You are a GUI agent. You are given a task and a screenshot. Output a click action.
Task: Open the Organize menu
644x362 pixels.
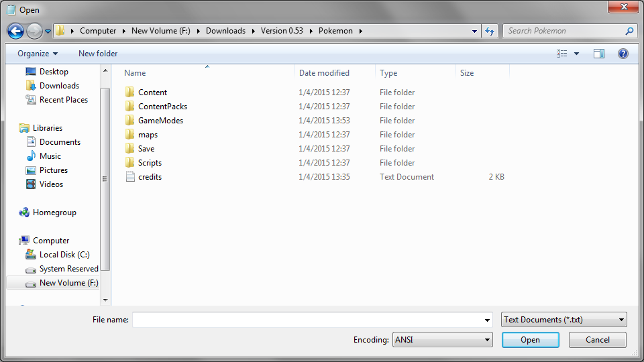[x=38, y=54]
